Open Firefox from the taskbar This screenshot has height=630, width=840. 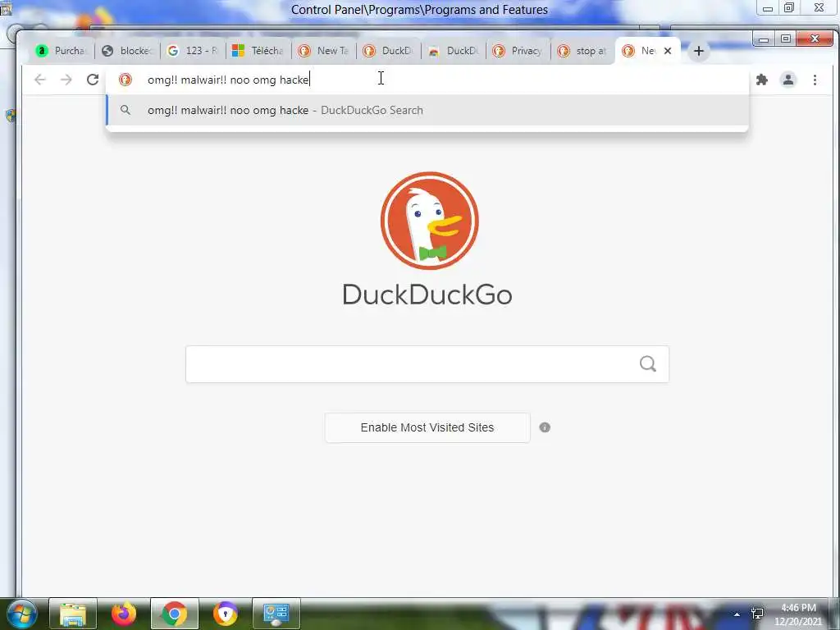[124, 614]
